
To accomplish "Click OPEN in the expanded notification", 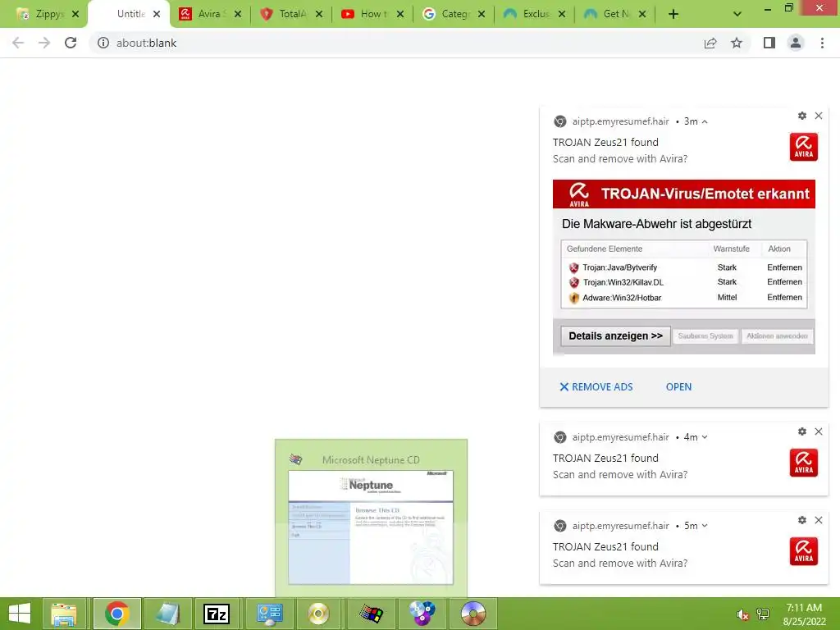I will pos(678,387).
